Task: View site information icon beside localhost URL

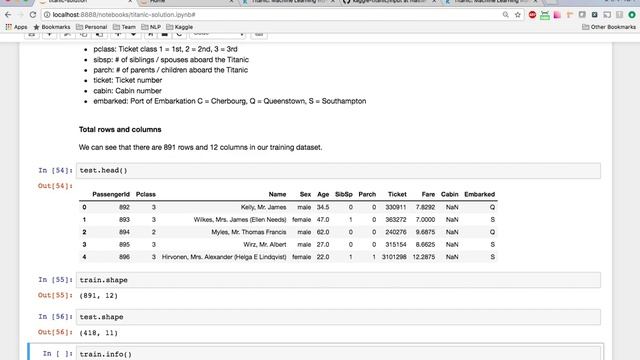Action: tap(47, 15)
